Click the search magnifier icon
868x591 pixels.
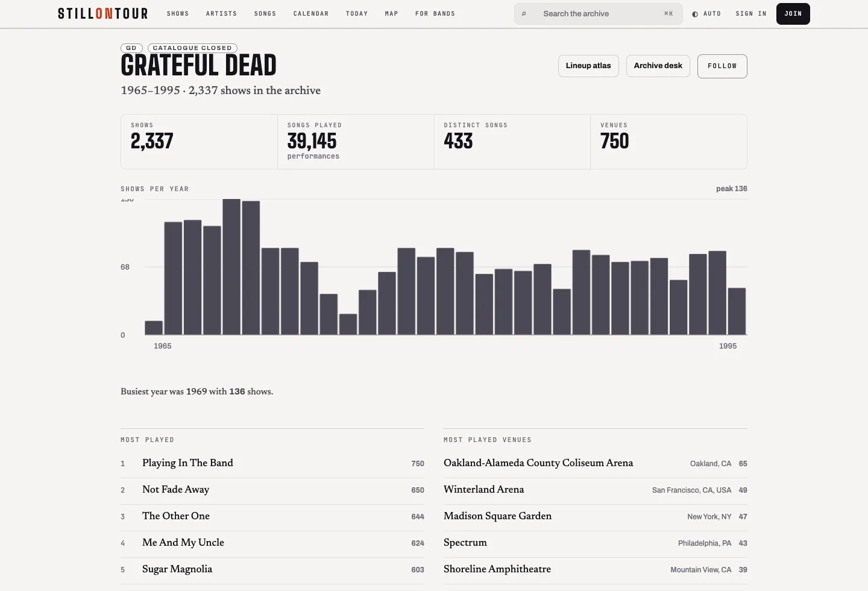(524, 14)
